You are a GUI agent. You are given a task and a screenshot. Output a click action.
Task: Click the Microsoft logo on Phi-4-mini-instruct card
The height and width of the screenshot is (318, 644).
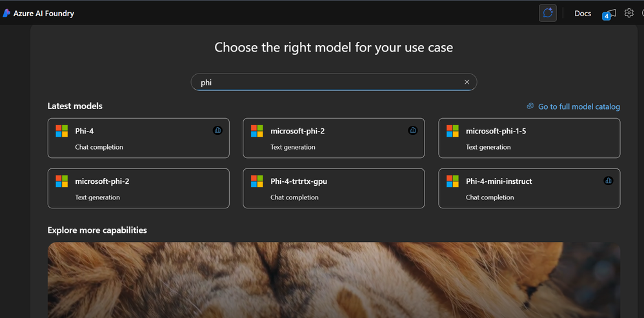tap(452, 181)
